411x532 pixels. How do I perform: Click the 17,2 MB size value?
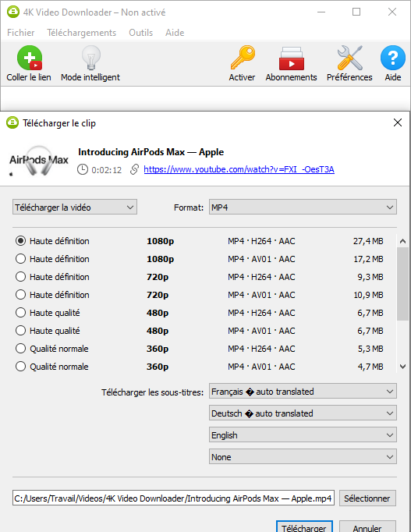click(368, 259)
